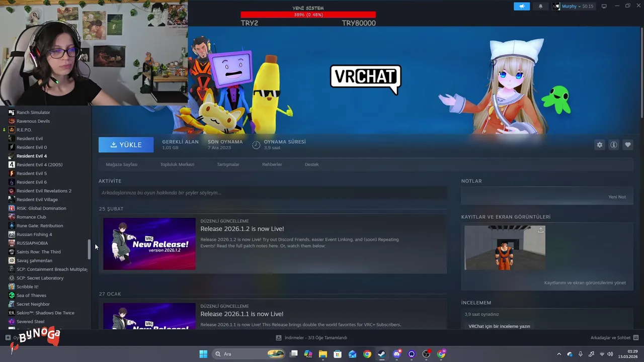
Task: Select Scribble It! in library
Action: click(x=28, y=287)
